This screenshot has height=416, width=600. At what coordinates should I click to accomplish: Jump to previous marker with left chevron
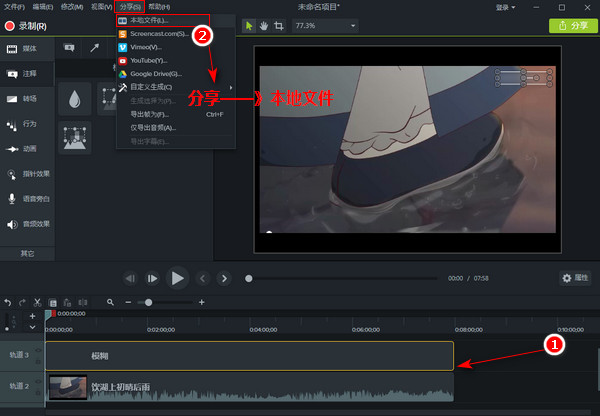coord(203,278)
